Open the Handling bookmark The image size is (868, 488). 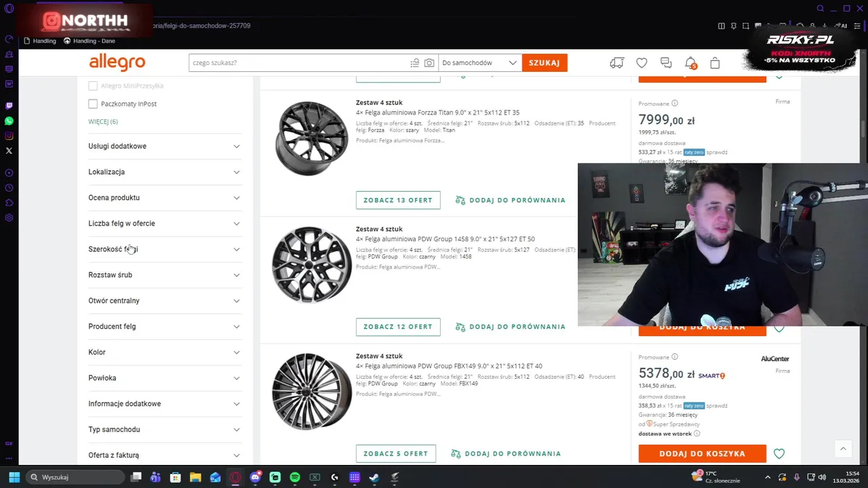click(40, 41)
